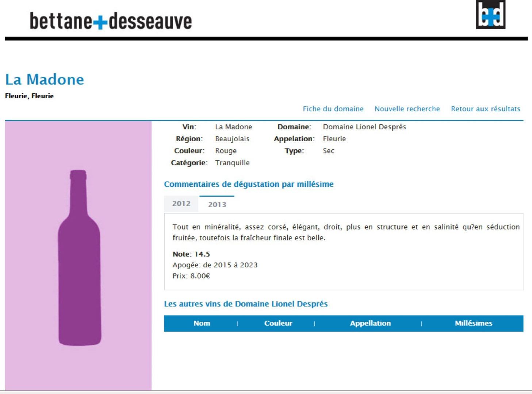
Task: Click the Apogée: de 2015 à 2023 line
Action: (x=215, y=265)
